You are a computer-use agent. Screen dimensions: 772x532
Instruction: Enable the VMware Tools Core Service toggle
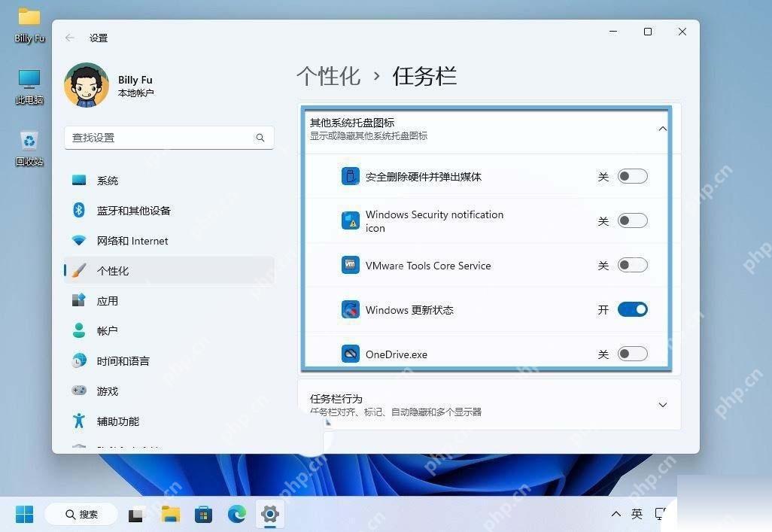pyautogui.click(x=633, y=265)
